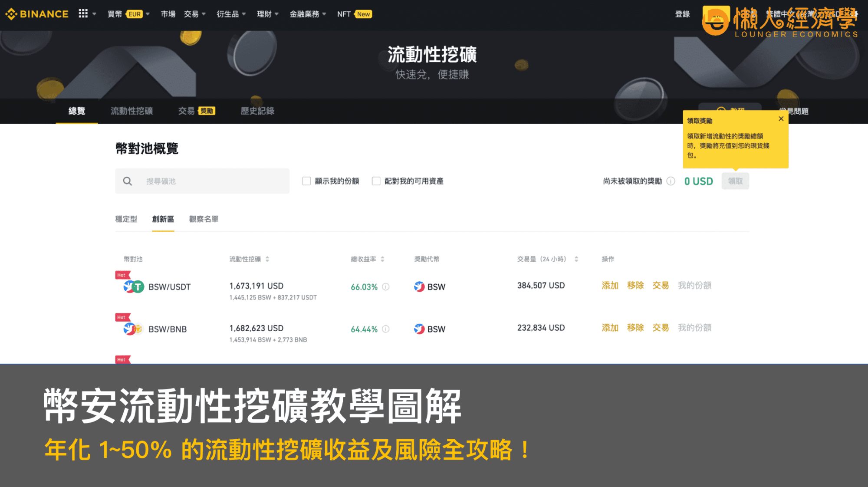Click BSW reward token icon in BSW/USDT row

(x=419, y=286)
